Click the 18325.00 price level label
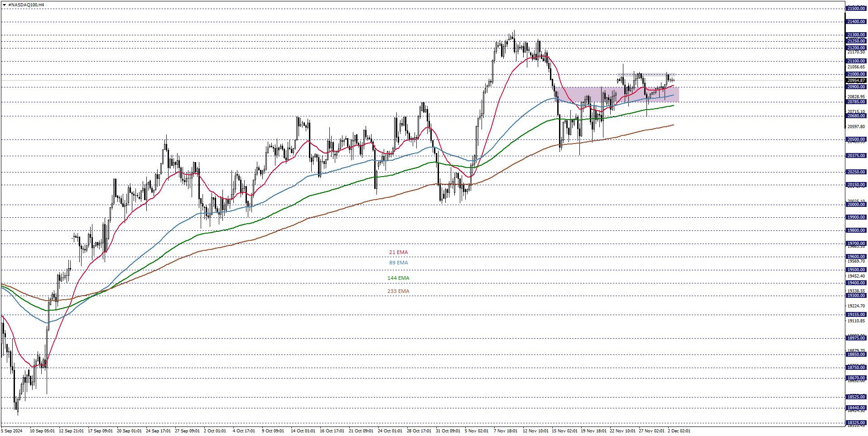 click(x=856, y=423)
